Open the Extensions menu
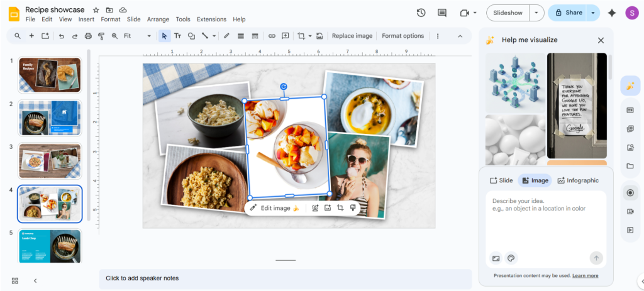644x291 pixels. (211, 19)
